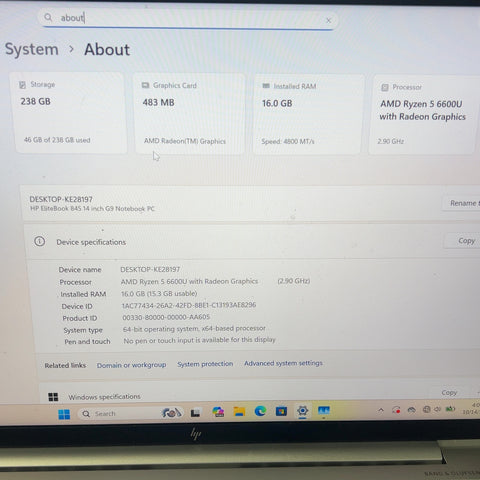Click the Processor icon on the card
Screen dimensions: 480x480
click(385, 87)
